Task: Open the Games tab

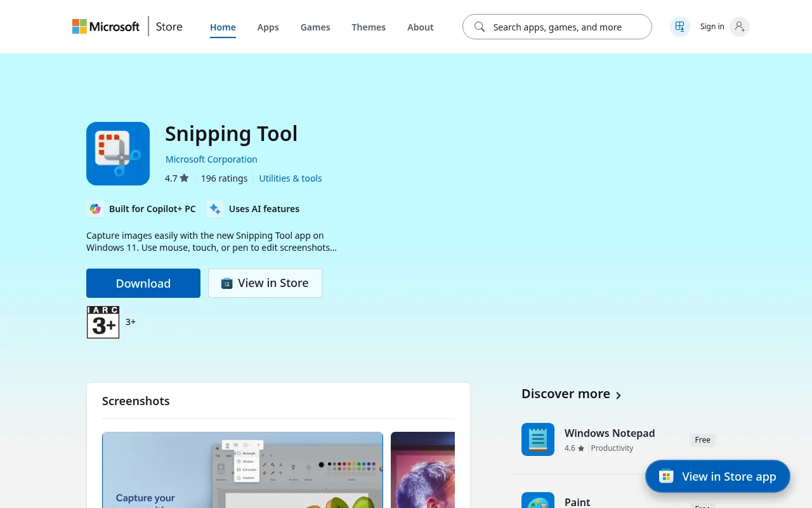Action: pyautogui.click(x=315, y=27)
